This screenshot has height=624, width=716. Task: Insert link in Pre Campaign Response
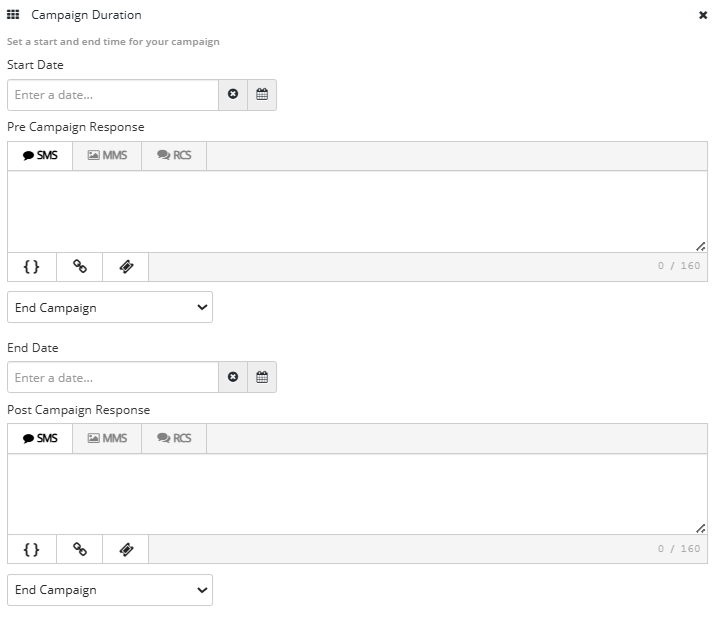tap(80, 267)
